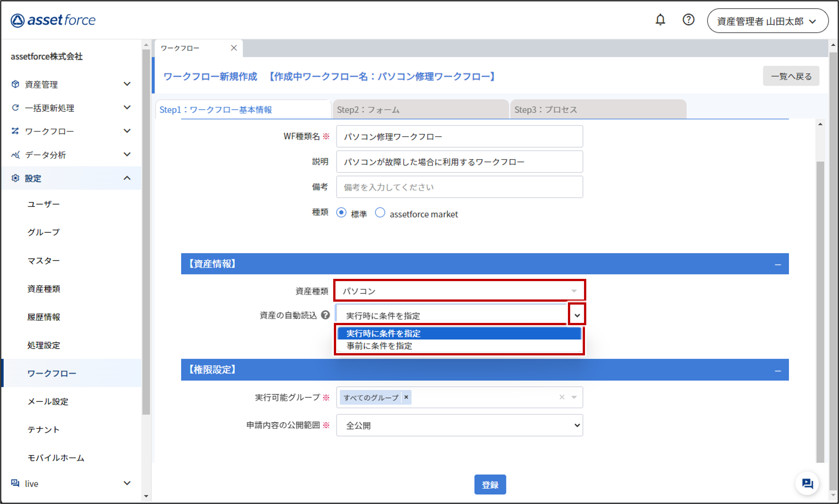The image size is (839, 504).
Task: Click the 備考 input field
Action: [460, 187]
